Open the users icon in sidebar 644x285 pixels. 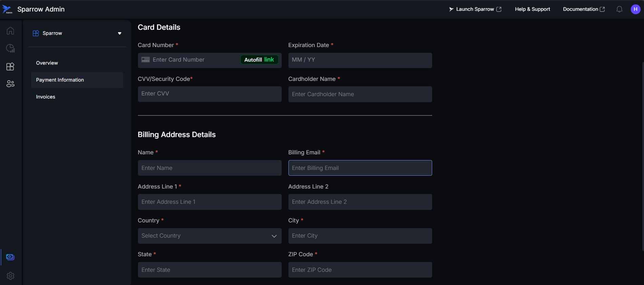(x=10, y=84)
